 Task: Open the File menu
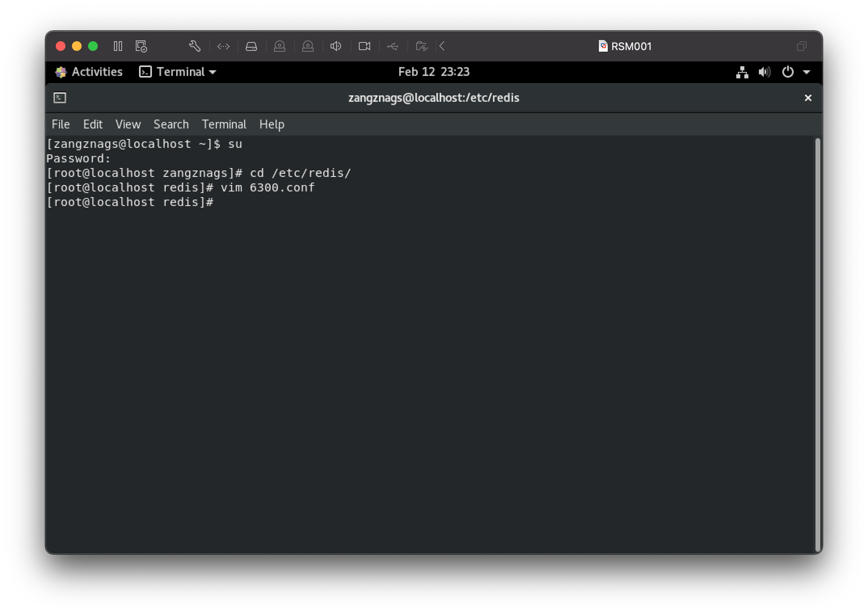pyautogui.click(x=61, y=124)
